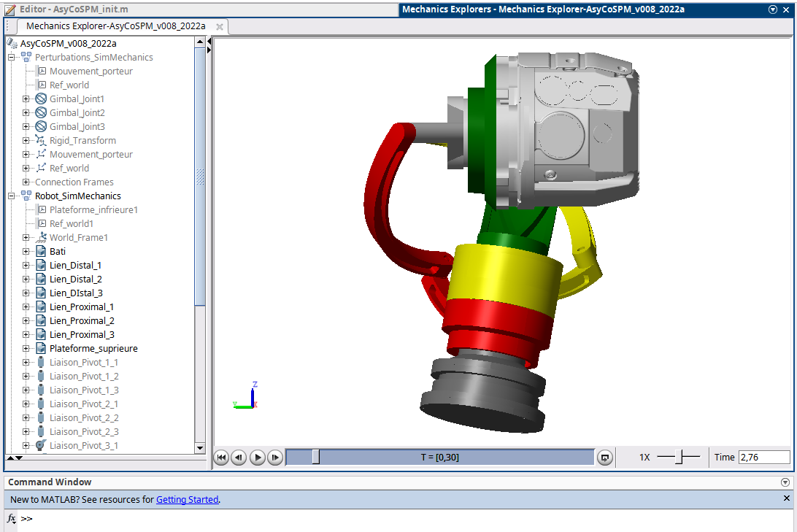This screenshot has width=797, height=532.
Task: Click the Perturbations_SimMechanics subsystem icon
Action: click(x=26, y=57)
